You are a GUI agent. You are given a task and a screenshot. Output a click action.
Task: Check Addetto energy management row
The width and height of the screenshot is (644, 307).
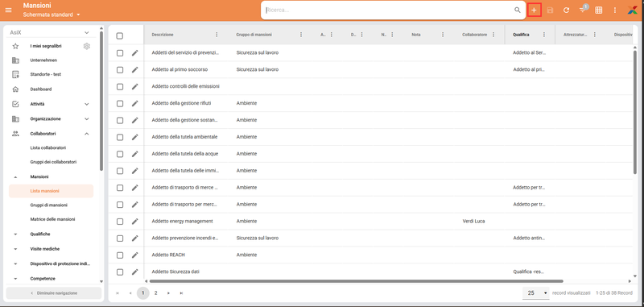(x=119, y=222)
